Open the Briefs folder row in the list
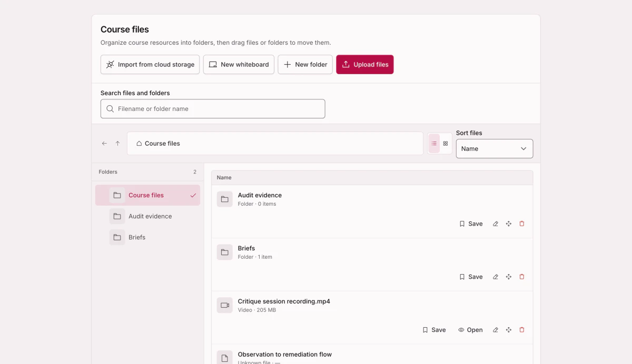 coord(372,265)
